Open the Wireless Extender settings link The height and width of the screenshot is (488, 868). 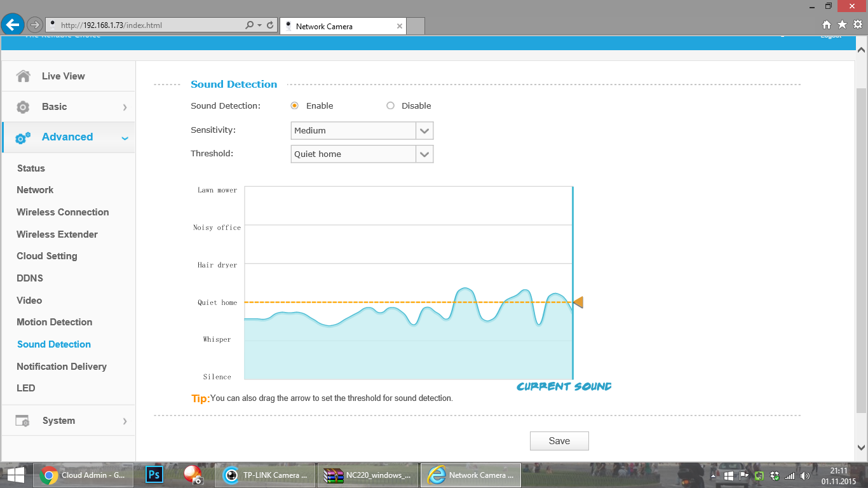pos(57,234)
